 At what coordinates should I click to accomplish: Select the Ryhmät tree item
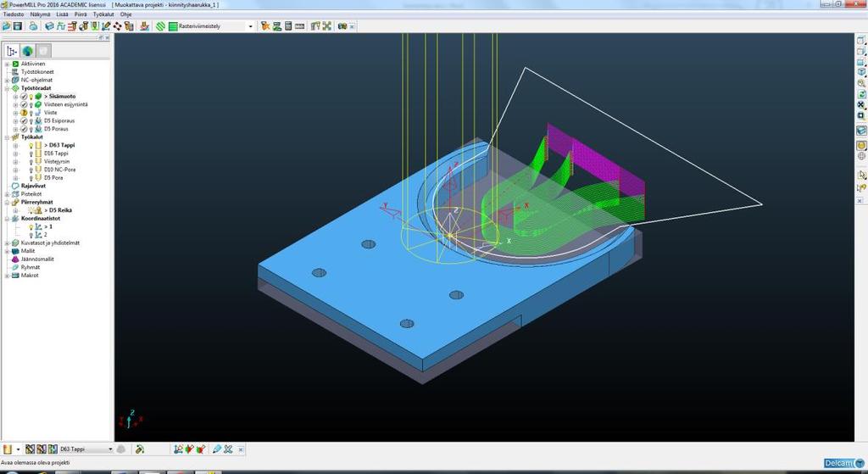point(31,267)
